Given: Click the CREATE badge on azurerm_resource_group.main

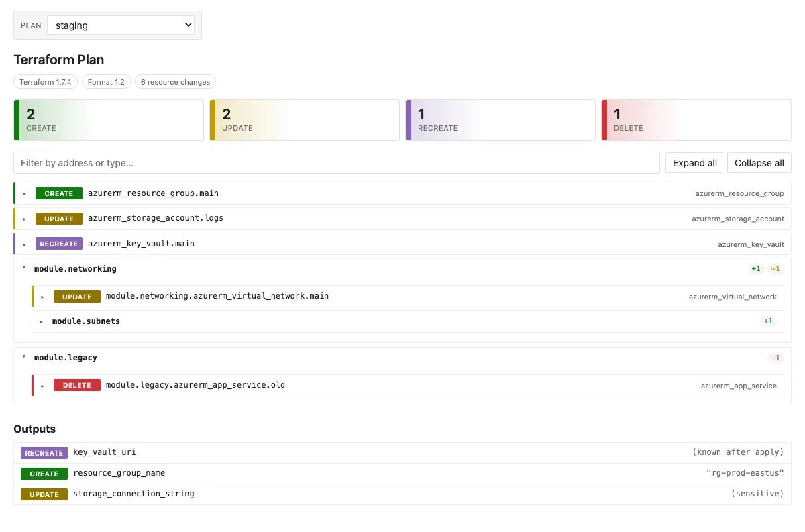Looking at the screenshot, I should tap(59, 193).
